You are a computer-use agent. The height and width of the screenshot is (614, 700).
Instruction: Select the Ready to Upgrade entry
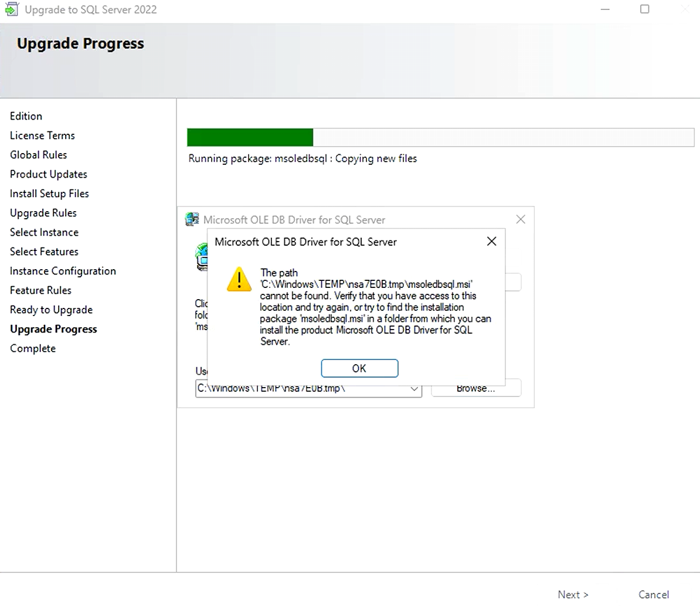tap(51, 310)
